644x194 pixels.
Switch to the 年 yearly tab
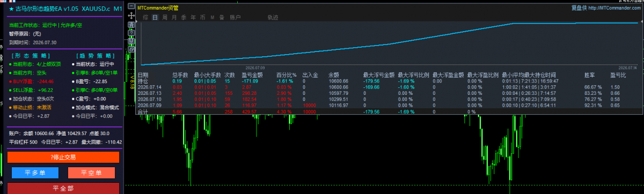coord(193,17)
